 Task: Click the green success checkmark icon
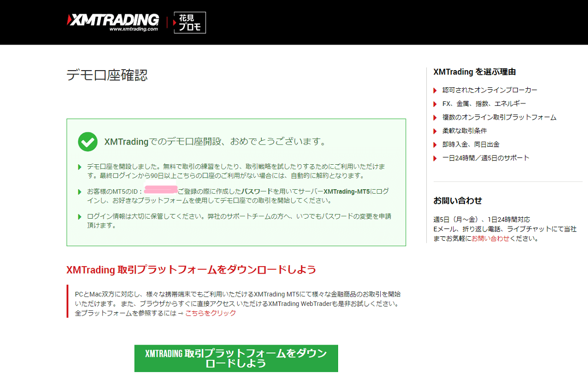pos(88,142)
